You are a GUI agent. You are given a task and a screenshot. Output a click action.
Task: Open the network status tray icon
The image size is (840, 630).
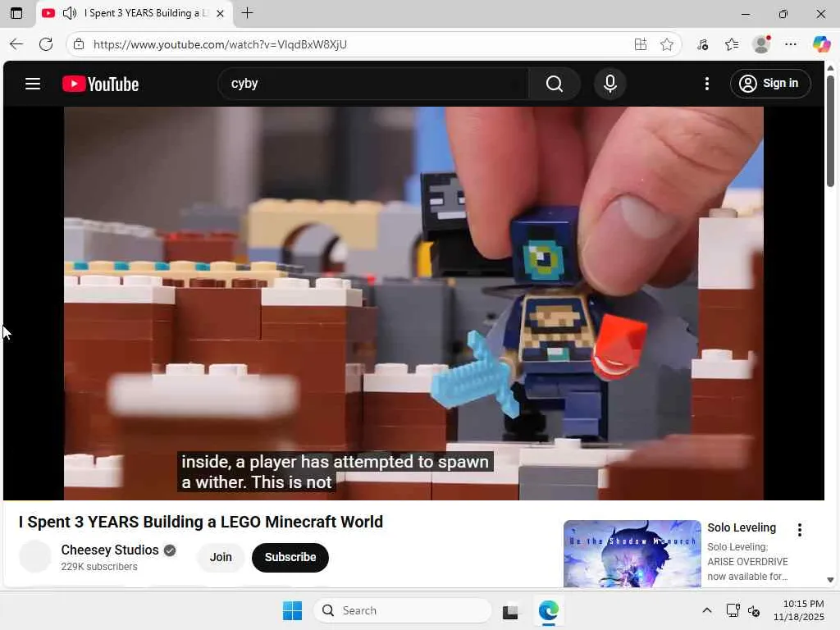click(732, 610)
